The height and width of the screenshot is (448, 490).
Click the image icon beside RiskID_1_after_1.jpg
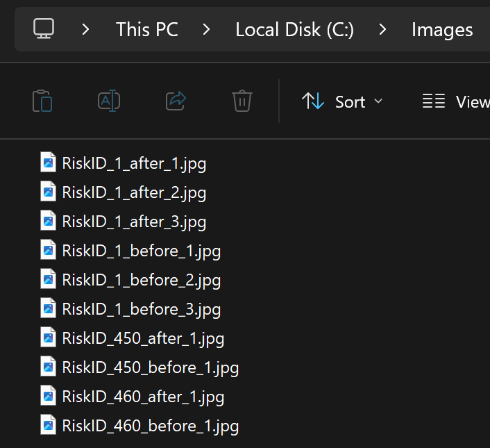48,163
